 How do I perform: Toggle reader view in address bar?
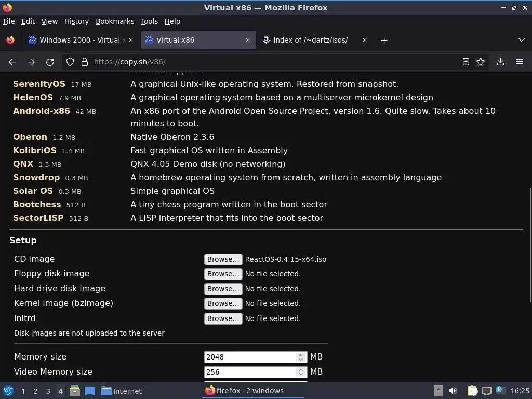coord(466,62)
